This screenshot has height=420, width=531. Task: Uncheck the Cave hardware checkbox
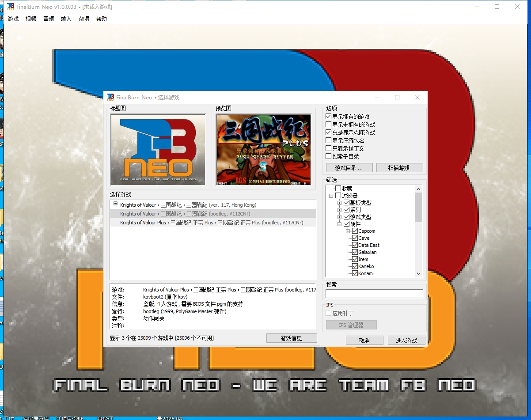click(355, 238)
